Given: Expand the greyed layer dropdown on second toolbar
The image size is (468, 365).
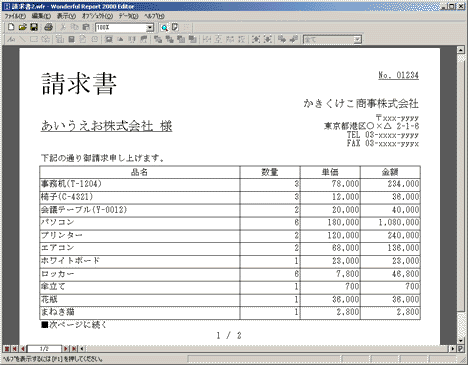Looking at the screenshot, I should (357, 40).
